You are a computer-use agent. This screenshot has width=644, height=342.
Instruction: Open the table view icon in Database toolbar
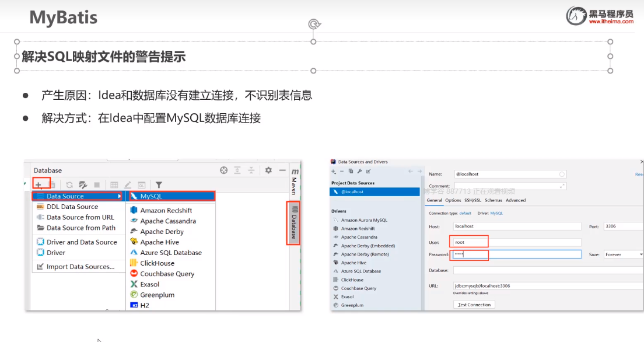click(114, 185)
